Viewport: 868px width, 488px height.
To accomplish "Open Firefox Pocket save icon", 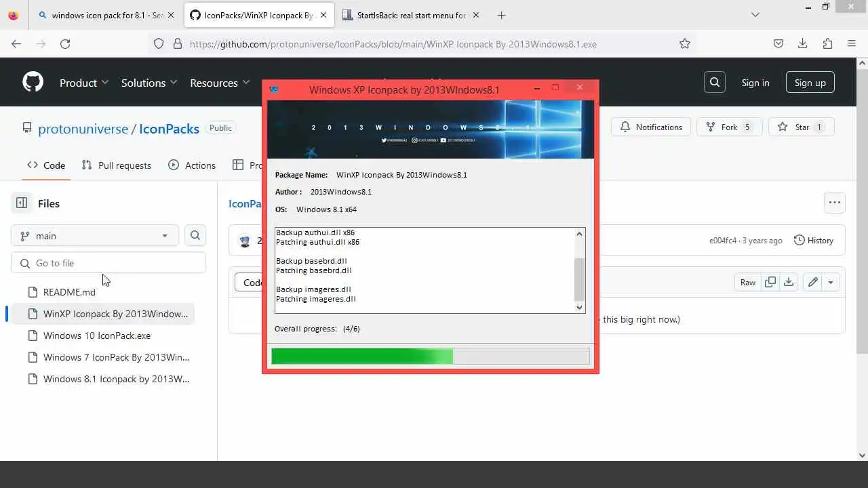I will (x=778, y=43).
